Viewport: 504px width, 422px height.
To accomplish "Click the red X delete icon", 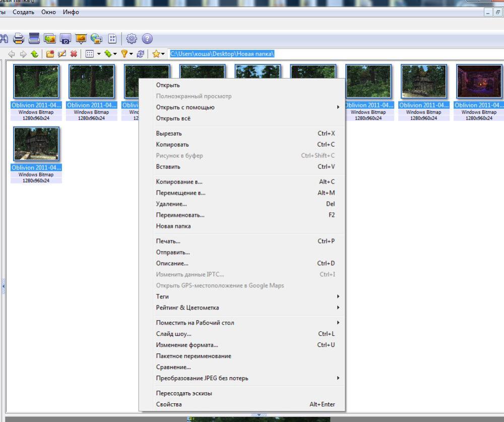I will 74,54.
